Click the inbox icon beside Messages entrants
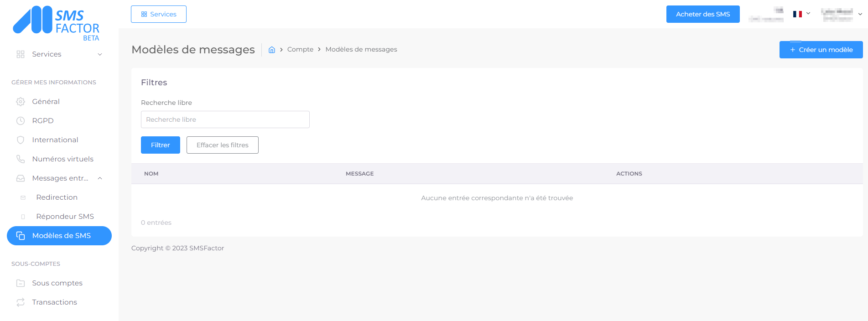Viewport: 868px width, 321px height. [x=21, y=178]
